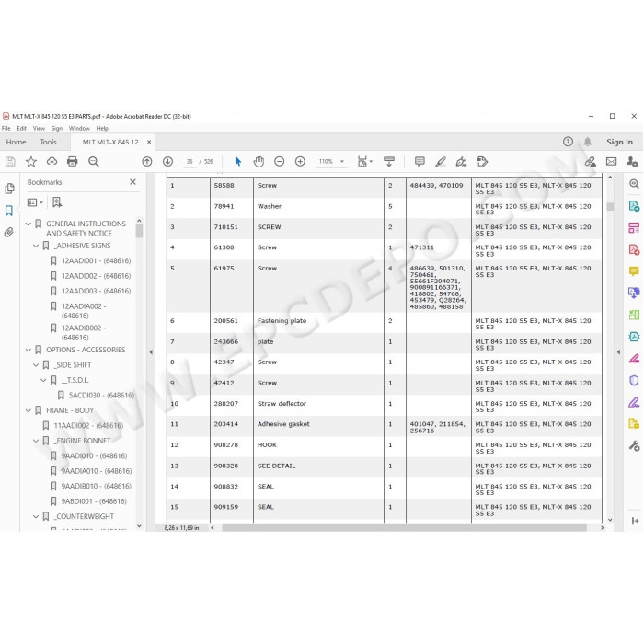Close the Bookmarks panel
Viewport: 644px width, 644px height.
click(x=132, y=182)
